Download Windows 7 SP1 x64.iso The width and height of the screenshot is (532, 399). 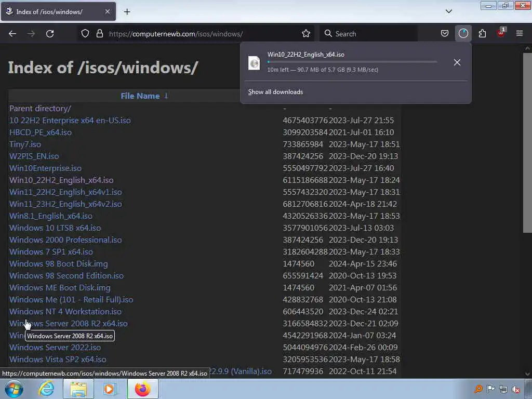pos(51,252)
